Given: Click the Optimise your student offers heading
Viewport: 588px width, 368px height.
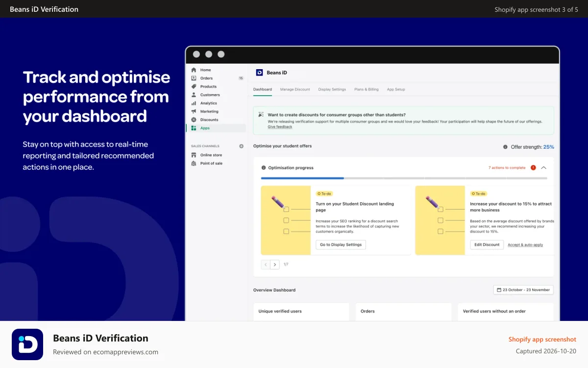Looking at the screenshot, I should pyautogui.click(x=282, y=146).
